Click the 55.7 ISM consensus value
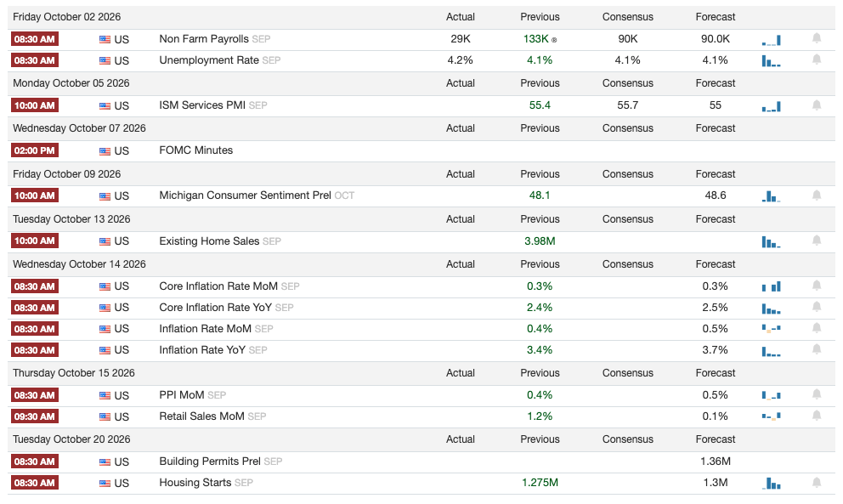This screenshot has height=504, width=843. pos(627,105)
